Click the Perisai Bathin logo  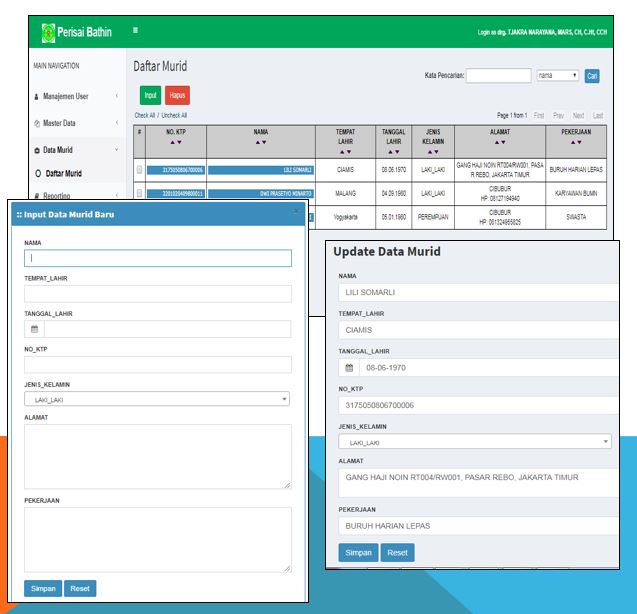(x=76, y=33)
